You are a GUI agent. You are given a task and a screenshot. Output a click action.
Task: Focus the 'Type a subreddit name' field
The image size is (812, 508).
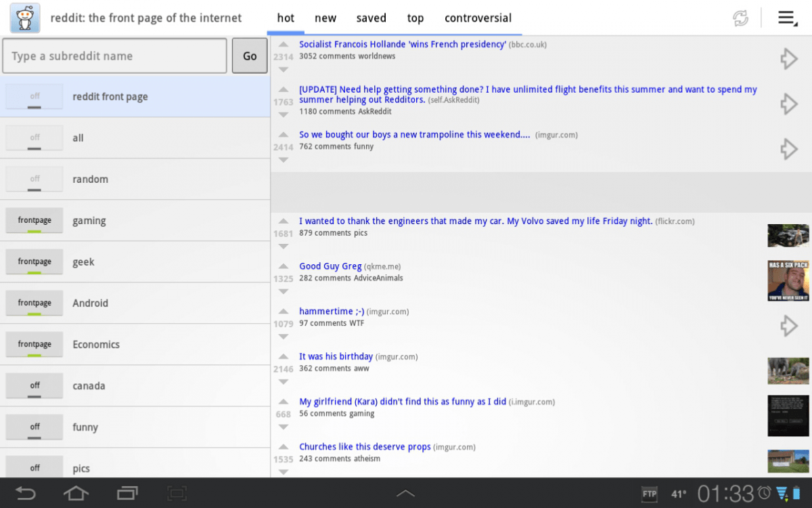114,56
